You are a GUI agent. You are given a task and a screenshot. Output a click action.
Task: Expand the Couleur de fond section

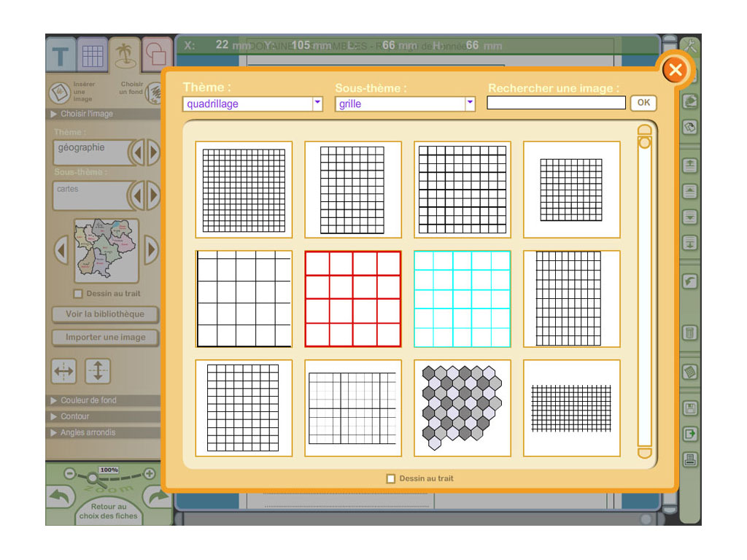coord(88,400)
